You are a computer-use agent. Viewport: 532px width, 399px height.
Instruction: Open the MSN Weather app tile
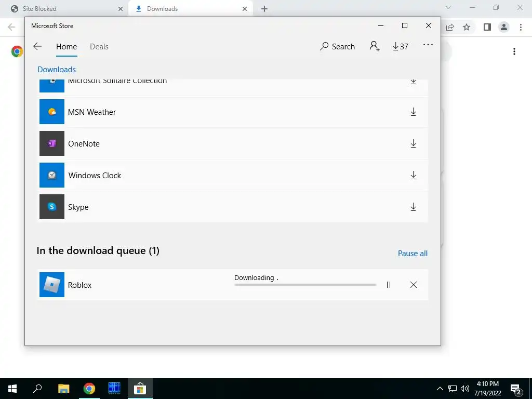tap(52, 112)
